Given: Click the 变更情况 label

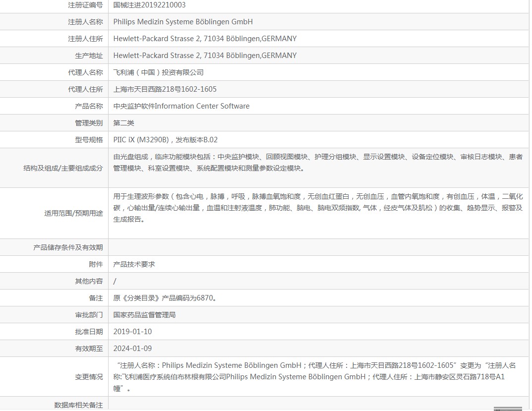Looking at the screenshot, I should pos(89,377).
